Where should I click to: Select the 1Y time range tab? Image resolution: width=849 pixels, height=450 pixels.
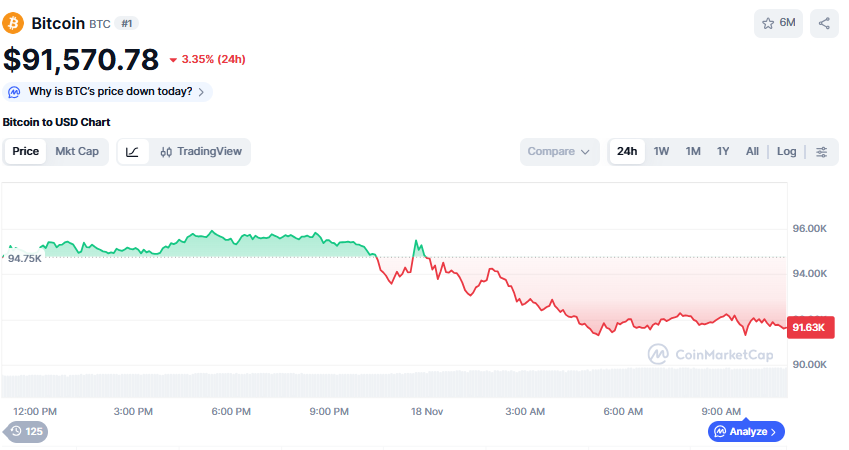(723, 152)
